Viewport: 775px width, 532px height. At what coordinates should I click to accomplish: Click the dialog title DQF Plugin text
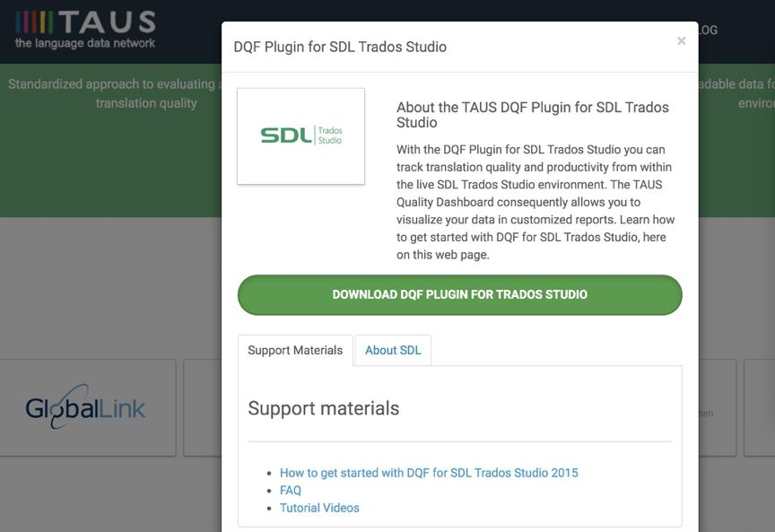[340, 47]
